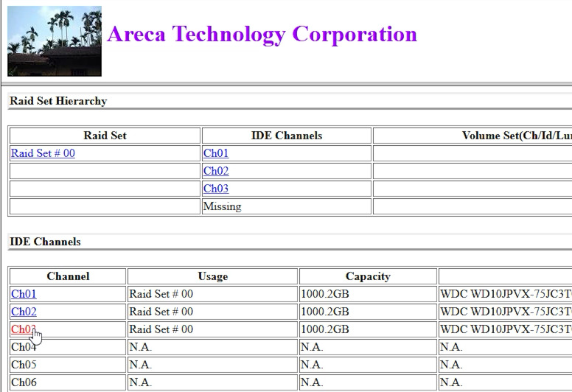Image resolution: width=572 pixels, height=392 pixels.
Task: Open the red Ch03 link in IDE Channels table
Action: [24, 329]
